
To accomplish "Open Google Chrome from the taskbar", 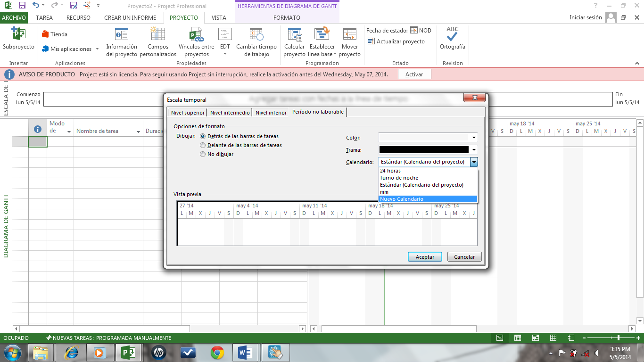I will pyautogui.click(x=217, y=353).
